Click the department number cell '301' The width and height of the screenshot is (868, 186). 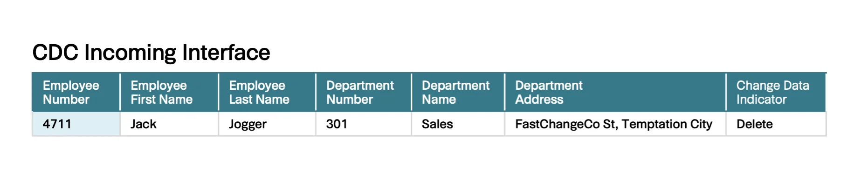pyautogui.click(x=337, y=124)
